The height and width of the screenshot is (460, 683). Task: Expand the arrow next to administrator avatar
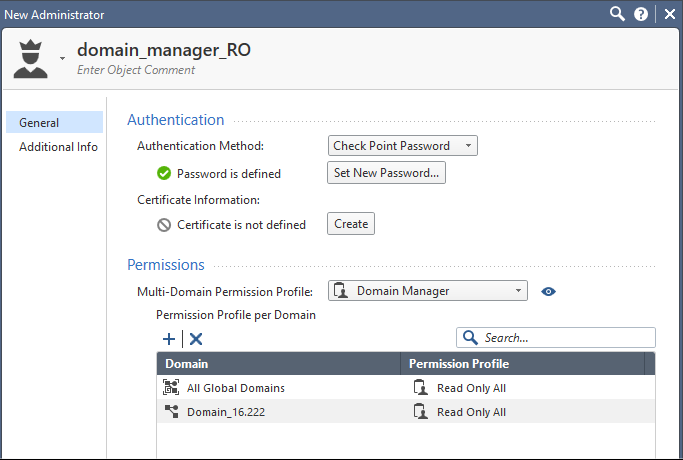click(62, 59)
